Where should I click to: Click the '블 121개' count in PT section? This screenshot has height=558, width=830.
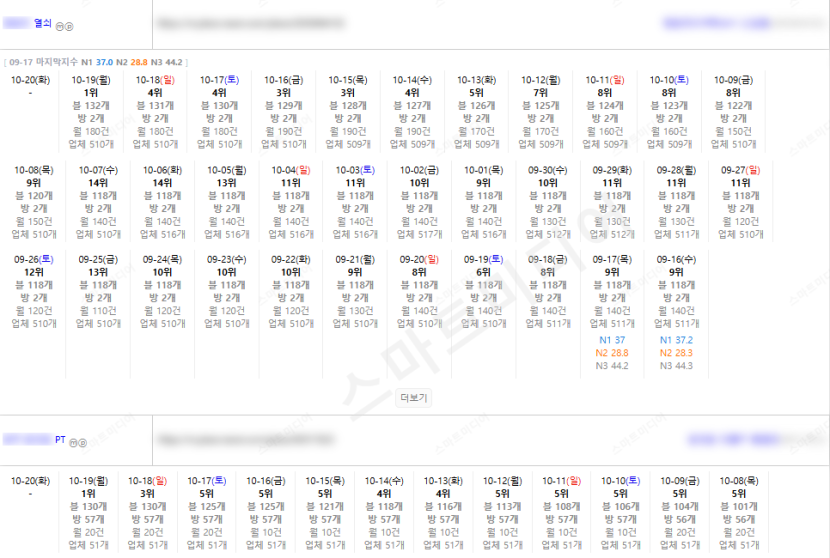coord(325,507)
